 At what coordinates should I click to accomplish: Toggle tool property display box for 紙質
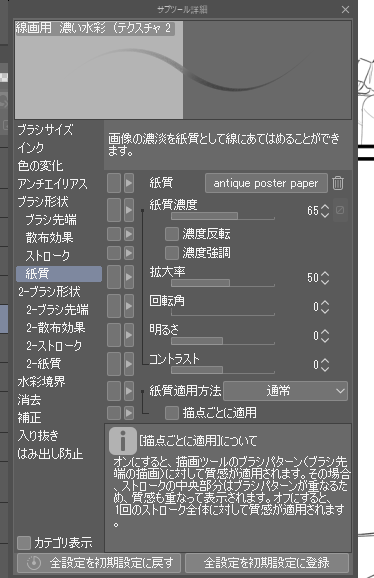(114, 183)
